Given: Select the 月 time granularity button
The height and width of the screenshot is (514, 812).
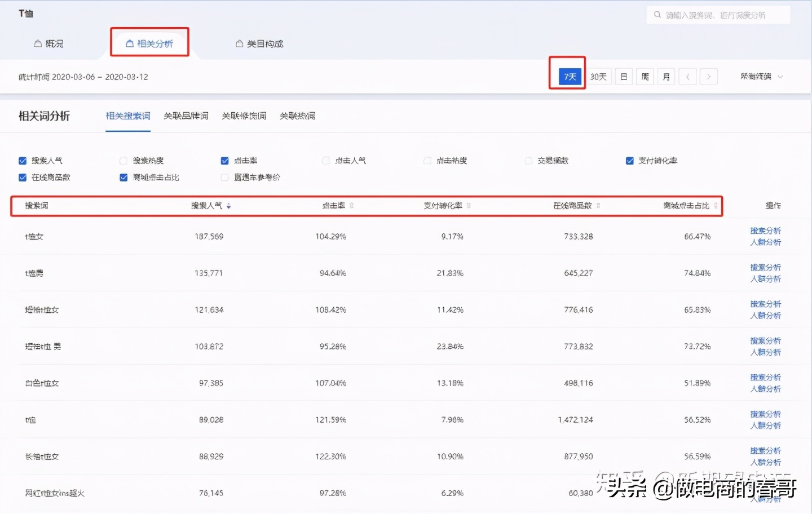Looking at the screenshot, I should (666, 77).
